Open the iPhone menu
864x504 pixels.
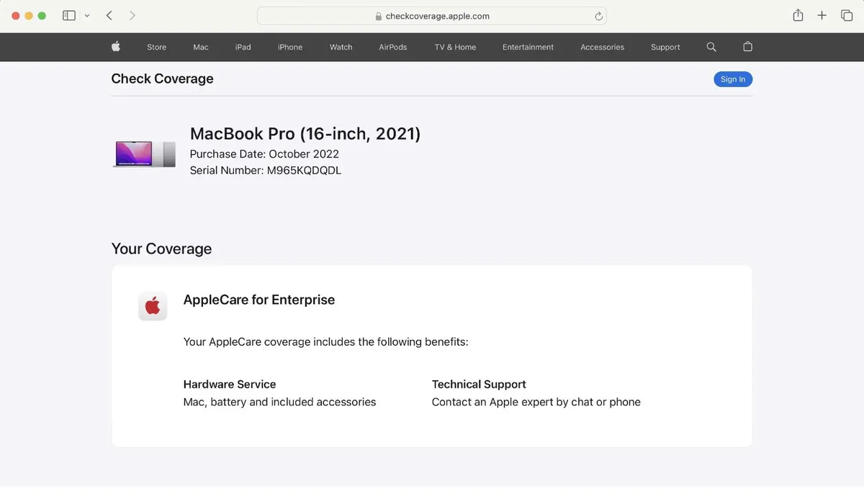pyautogui.click(x=290, y=47)
